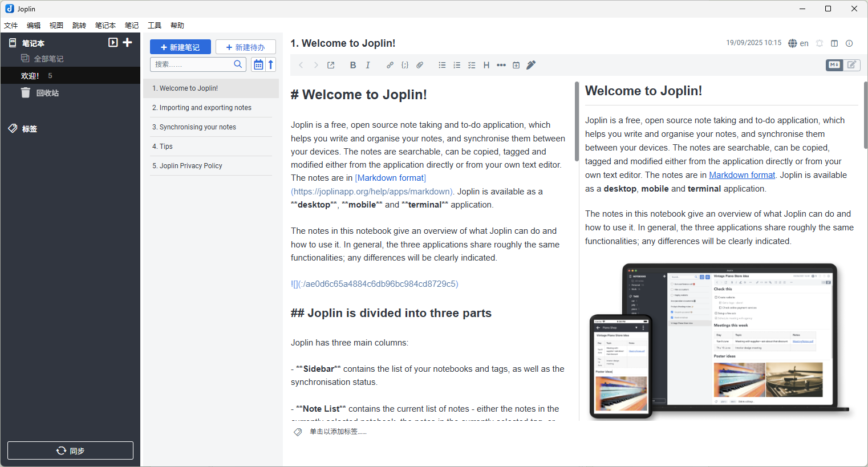Open the search filter calendar dropdown
Image resolution: width=868 pixels, height=467 pixels.
(x=258, y=64)
